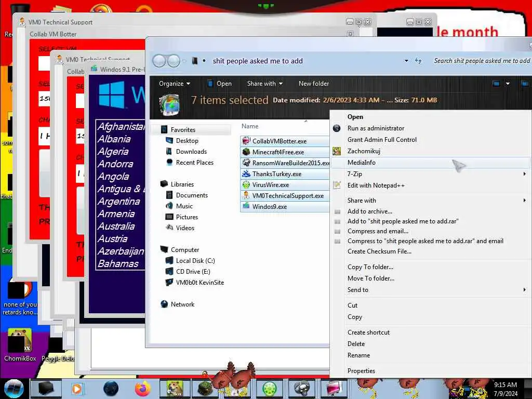Click the RansomWareBuilder2015.exe file icon

[x=246, y=163]
